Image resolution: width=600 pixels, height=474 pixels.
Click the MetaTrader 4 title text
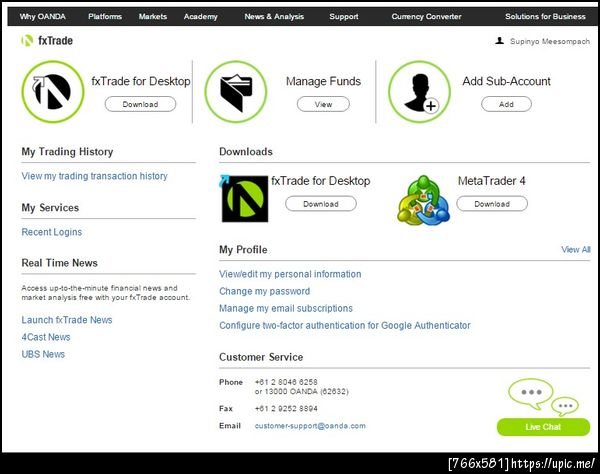coord(492,181)
